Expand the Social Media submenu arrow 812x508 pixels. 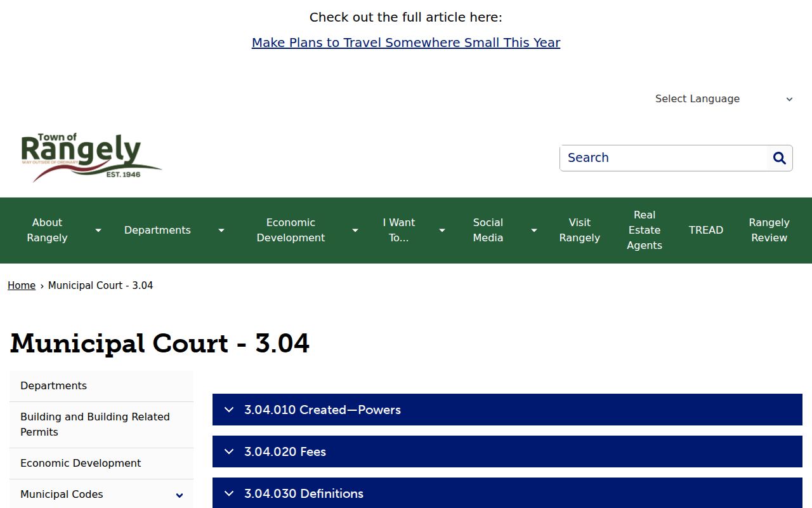point(534,231)
